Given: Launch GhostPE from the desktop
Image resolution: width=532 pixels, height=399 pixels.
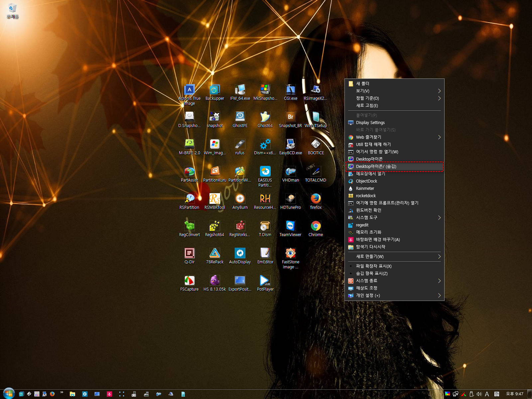Looking at the screenshot, I should [x=240, y=119].
